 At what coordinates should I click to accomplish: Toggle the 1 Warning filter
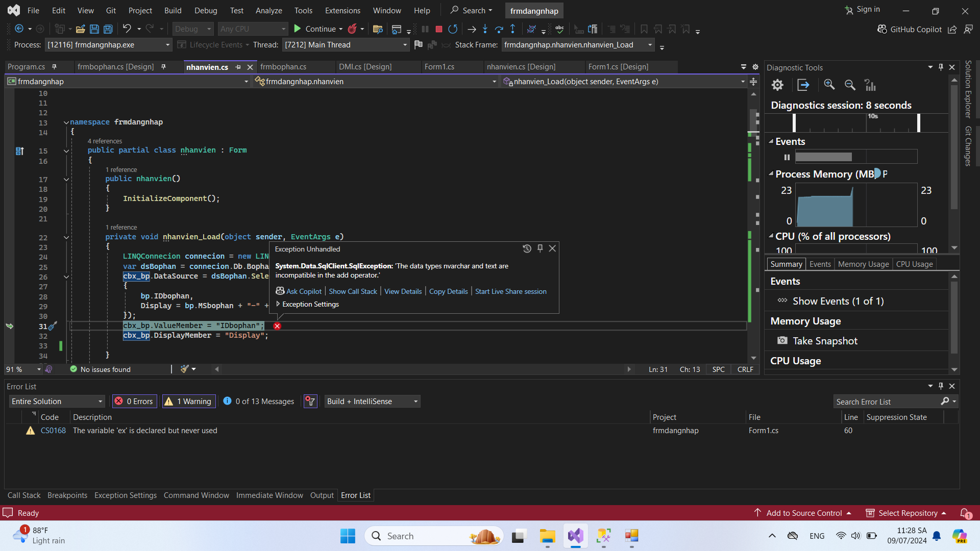click(x=189, y=402)
